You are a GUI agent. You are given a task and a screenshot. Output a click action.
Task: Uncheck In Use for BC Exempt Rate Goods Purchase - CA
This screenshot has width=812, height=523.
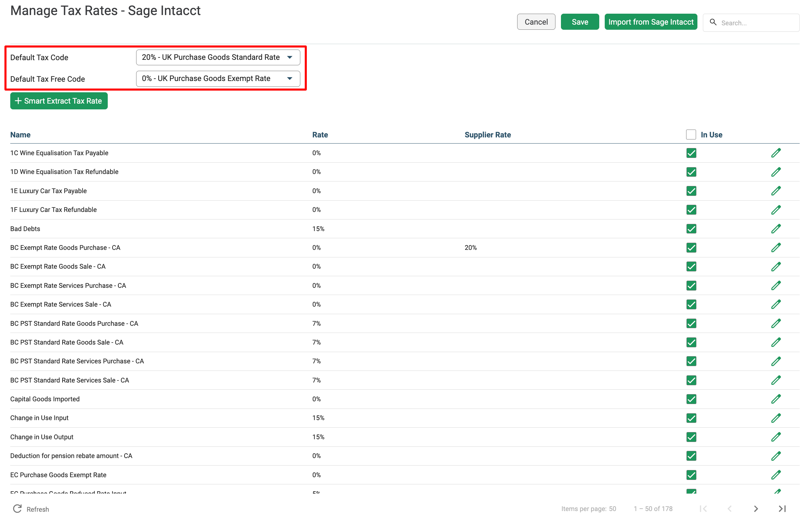coord(691,247)
